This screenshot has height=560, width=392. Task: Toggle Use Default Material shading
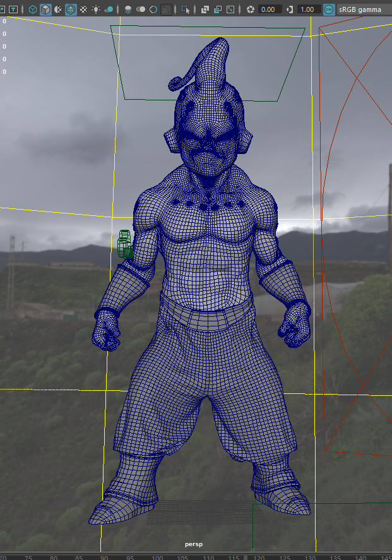click(58, 9)
